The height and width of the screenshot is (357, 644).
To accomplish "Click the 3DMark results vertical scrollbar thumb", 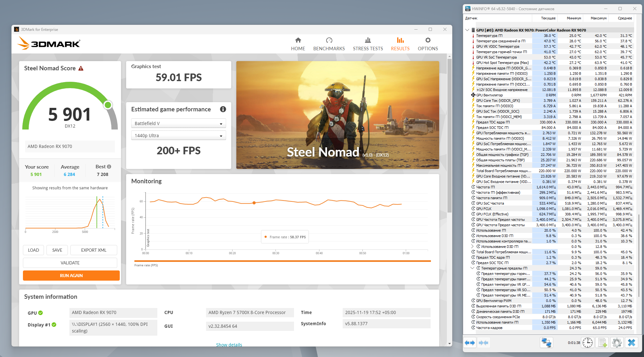I will [449, 136].
